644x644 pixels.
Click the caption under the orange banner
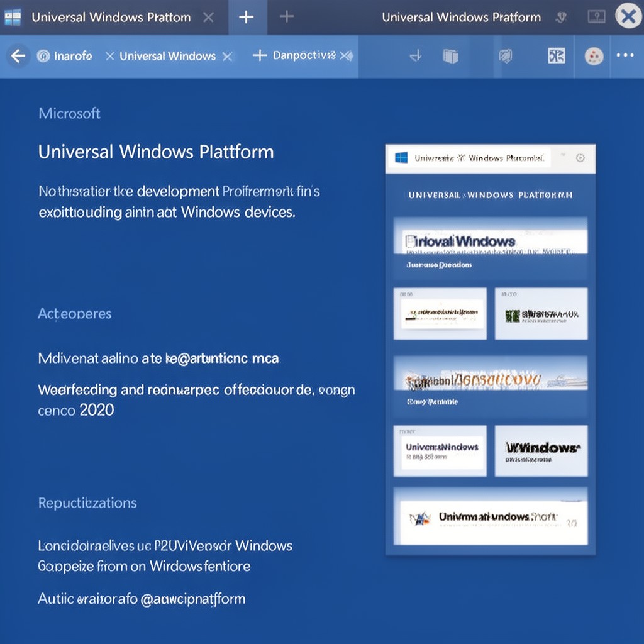point(432,402)
